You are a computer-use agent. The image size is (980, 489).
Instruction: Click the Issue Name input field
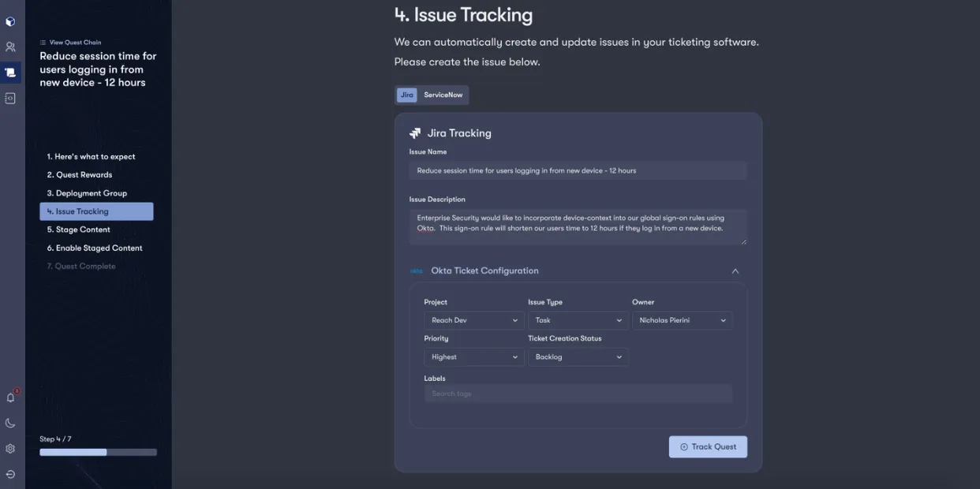pos(578,170)
